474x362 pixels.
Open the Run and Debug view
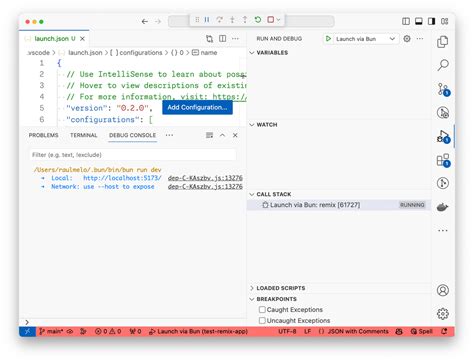pos(443,136)
